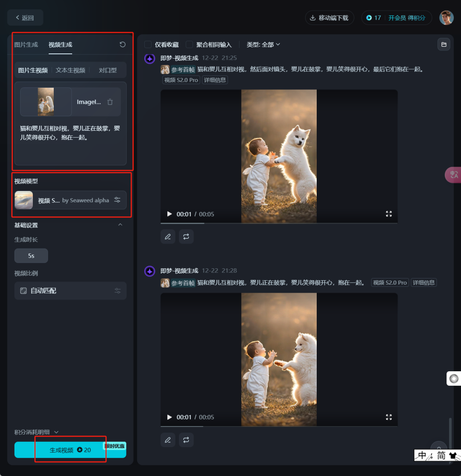Image resolution: width=461 pixels, height=476 pixels.
Task: Click 即梦 logo icon of 21:25 entry
Action: click(149, 58)
